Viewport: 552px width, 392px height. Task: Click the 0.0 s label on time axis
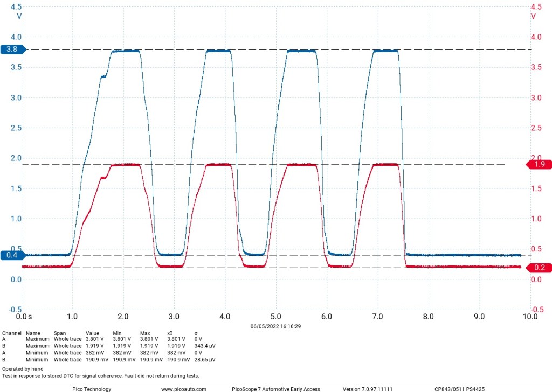click(24, 317)
